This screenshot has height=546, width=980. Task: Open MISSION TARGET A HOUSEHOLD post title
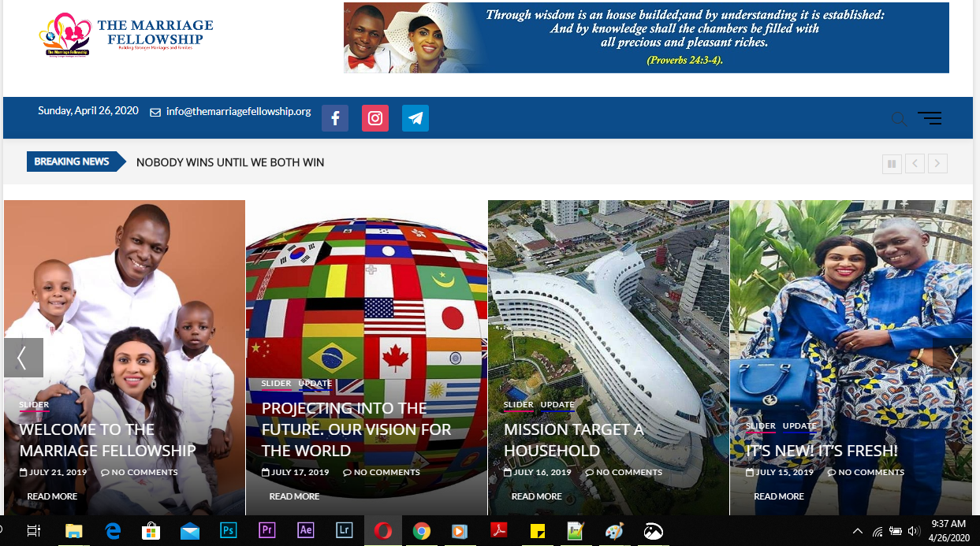pos(574,440)
